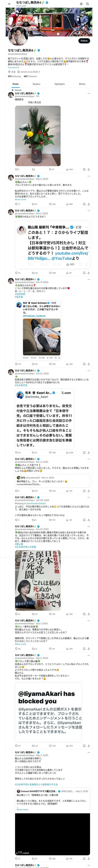Go back using the header arrow

(9, 4)
